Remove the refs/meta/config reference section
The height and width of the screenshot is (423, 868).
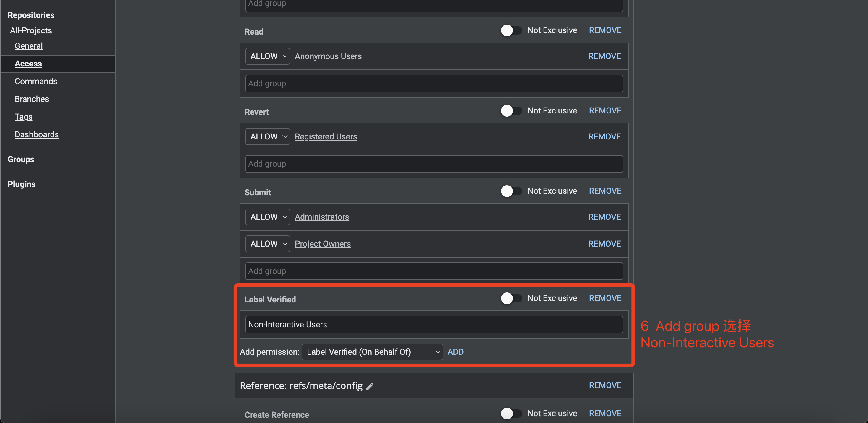(605, 385)
